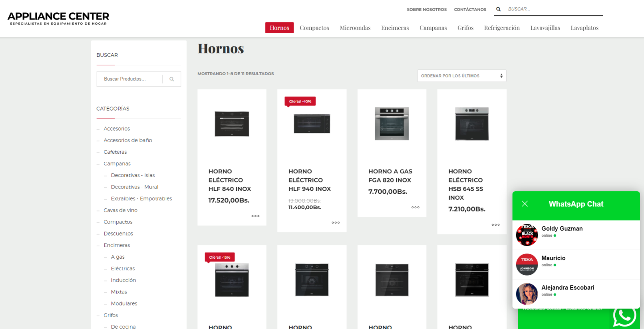The width and height of the screenshot is (644, 329).
Task: Click the Contáctanos link
Action: pos(470,10)
